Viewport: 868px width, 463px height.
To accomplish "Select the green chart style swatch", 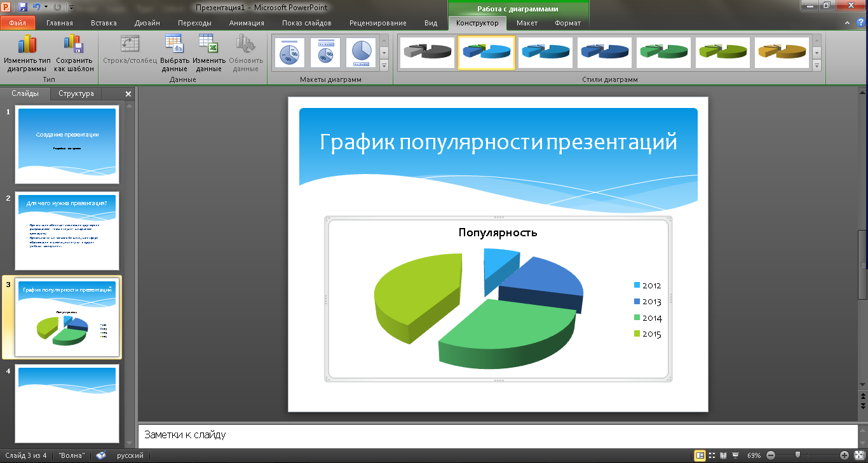I will click(663, 52).
